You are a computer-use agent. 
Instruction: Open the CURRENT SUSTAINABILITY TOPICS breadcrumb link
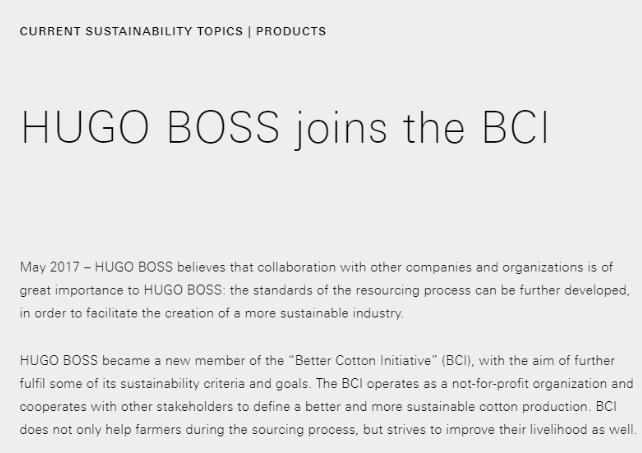click(131, 31)
